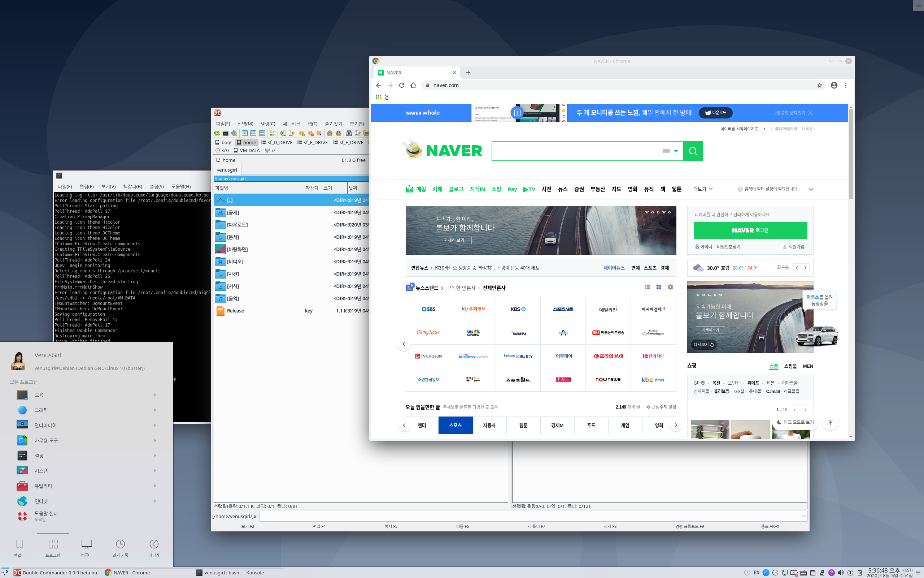924x578 pixels.
Task: Open the clipboard icon in system tray
Action: [813, 573]
